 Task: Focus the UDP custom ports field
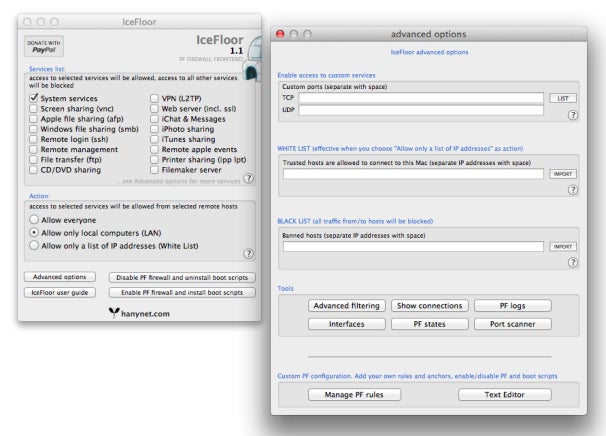(421, 110)
